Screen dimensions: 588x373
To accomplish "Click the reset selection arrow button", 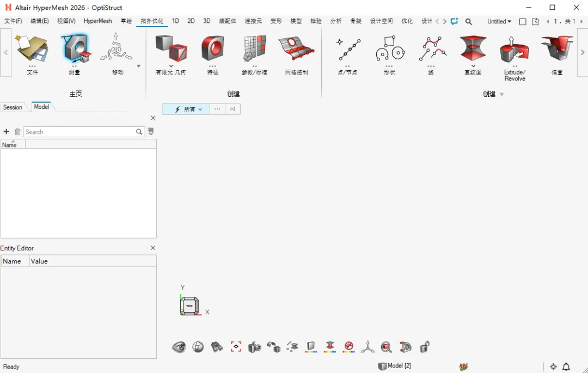I will click(x=232, y=109).
